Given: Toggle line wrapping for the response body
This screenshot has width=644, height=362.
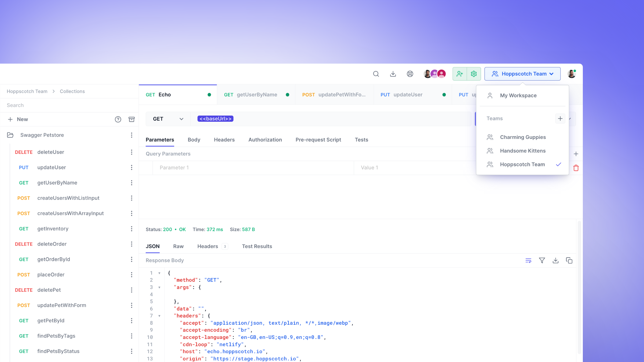Looking at the screenshot, I should [528, 260].
